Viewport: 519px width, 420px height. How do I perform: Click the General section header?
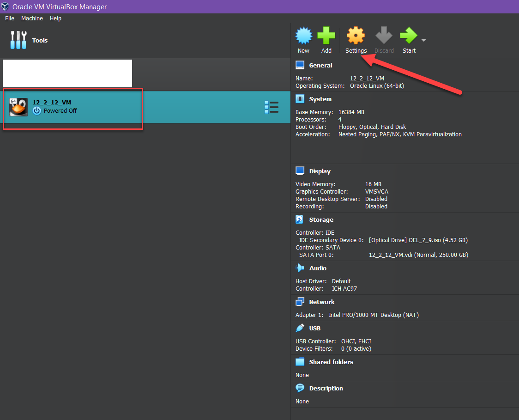click(320, 66)
